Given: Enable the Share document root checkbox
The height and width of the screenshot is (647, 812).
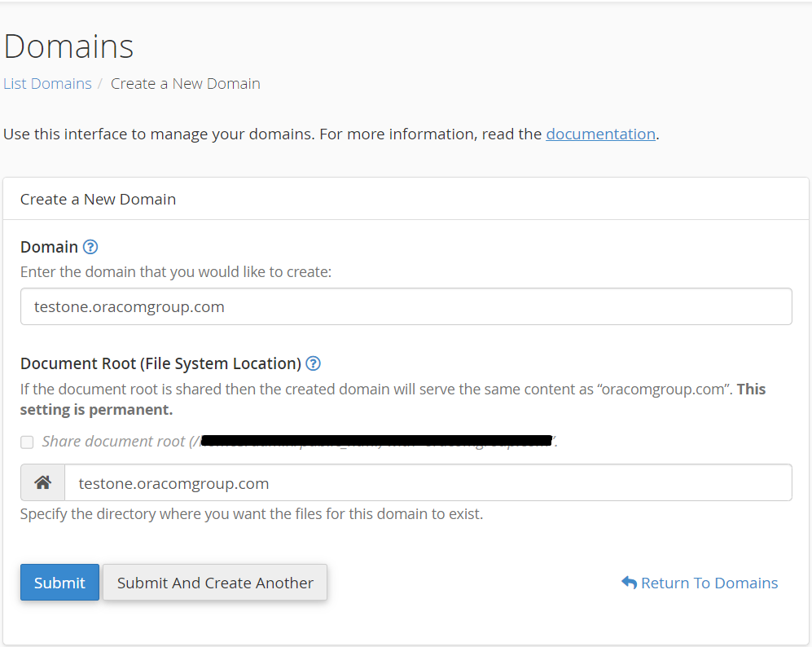Looking at the screenshot, I should click(x=27, y=442).
